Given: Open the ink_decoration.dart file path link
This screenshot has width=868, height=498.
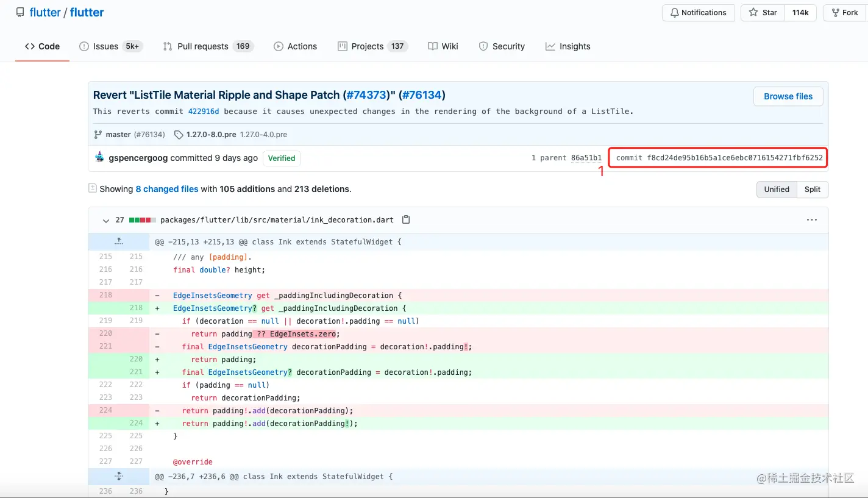Looking at the screenshot, I should tap(277, 220).
